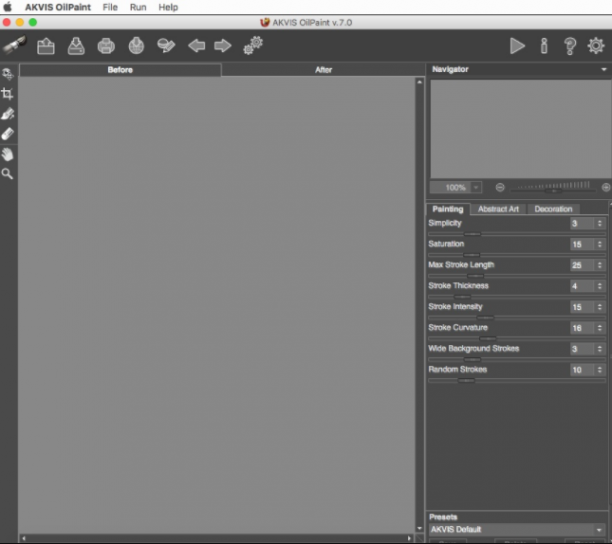Click the Max Stroke Length value field
The height and width of the screenshot is (544, 612).
click(x=582, y=265)
